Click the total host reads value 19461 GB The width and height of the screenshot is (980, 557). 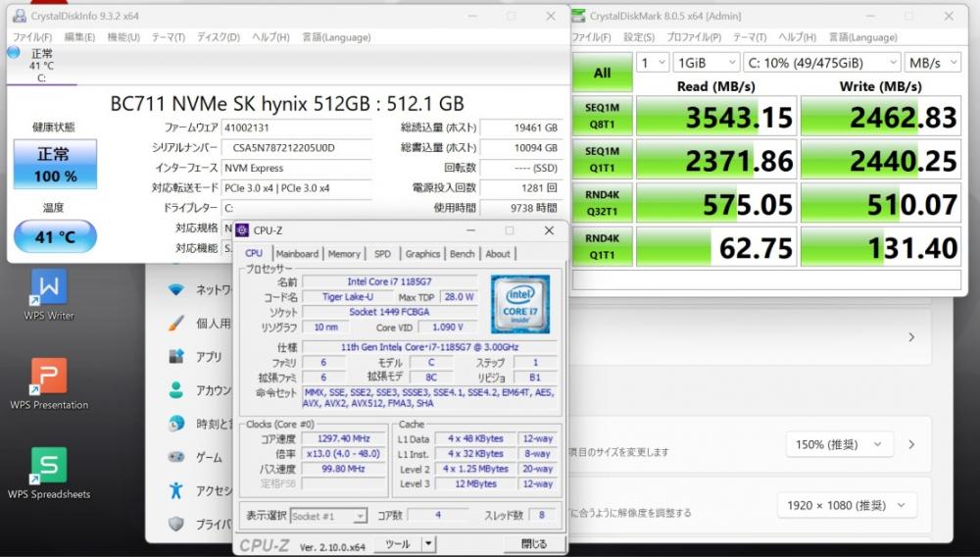click(520, 127)
